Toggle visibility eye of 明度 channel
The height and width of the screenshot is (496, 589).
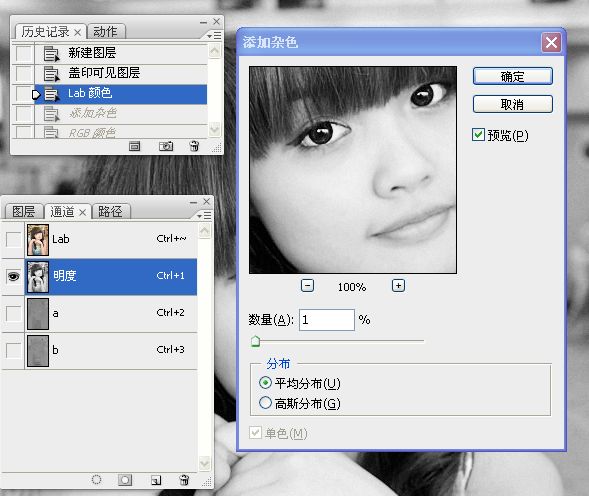[x=14, y=277]
